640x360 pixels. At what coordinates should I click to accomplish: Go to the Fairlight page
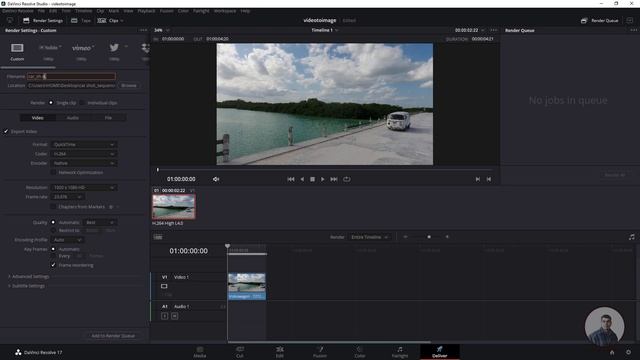pos(400,352)
